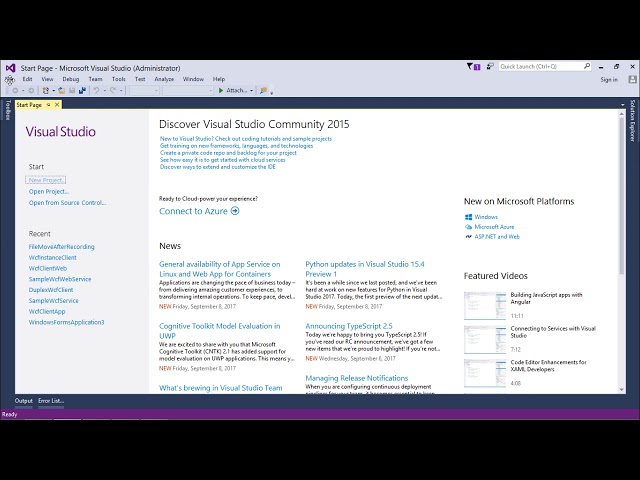Open the Navigate Backward dropdown arrow

pos(23,91)
